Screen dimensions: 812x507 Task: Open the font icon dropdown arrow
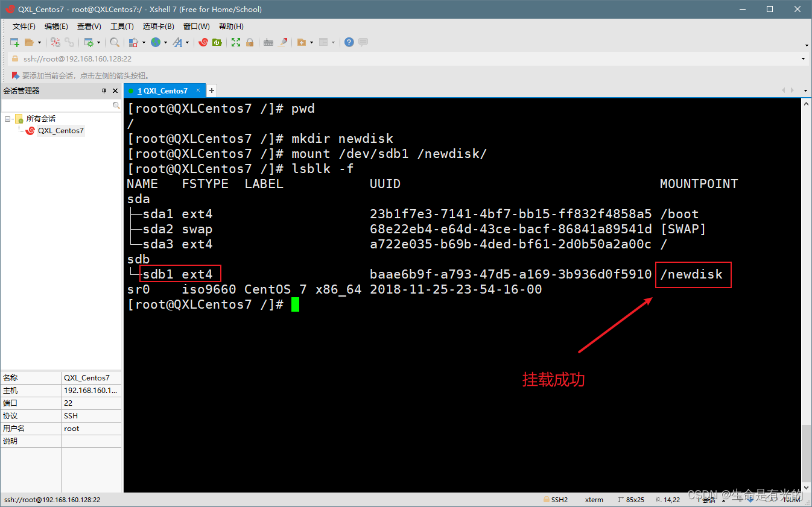[x=187, y=42]
